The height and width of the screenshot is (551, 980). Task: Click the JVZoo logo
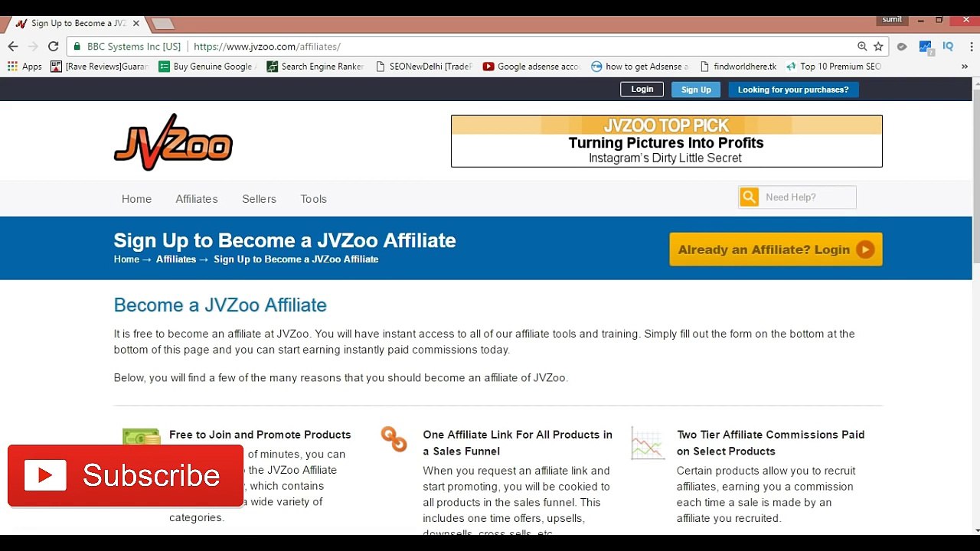click(173, 142)
